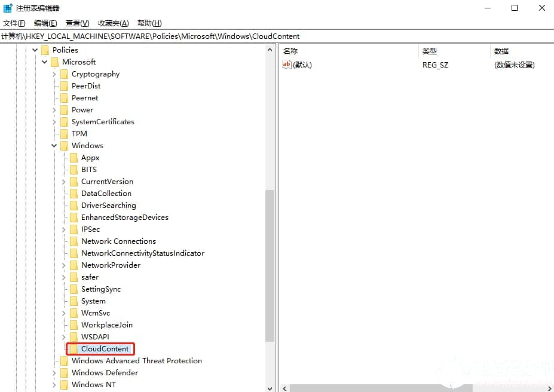The image size is (554, 392).
Task: Click the Windows folder icon
Action: pyautogui.click(x=64, y=146)
